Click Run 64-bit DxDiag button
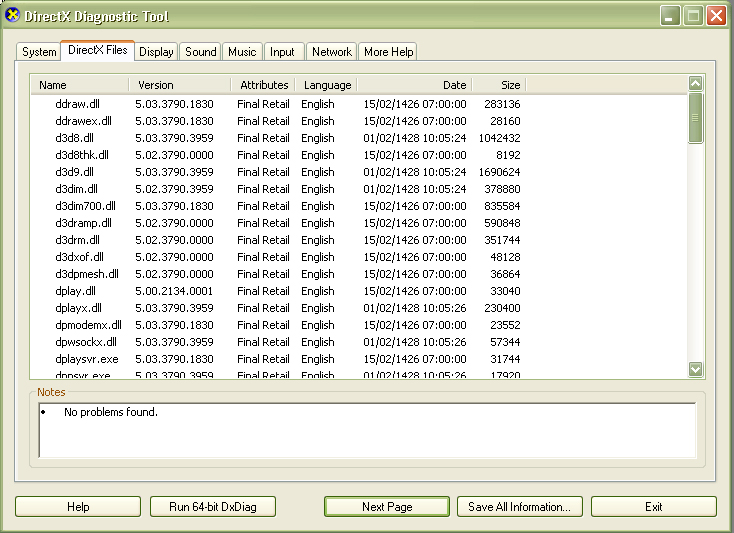Image resolution: width=734 pixels, height=533 pixels. [x=213, y=507]
